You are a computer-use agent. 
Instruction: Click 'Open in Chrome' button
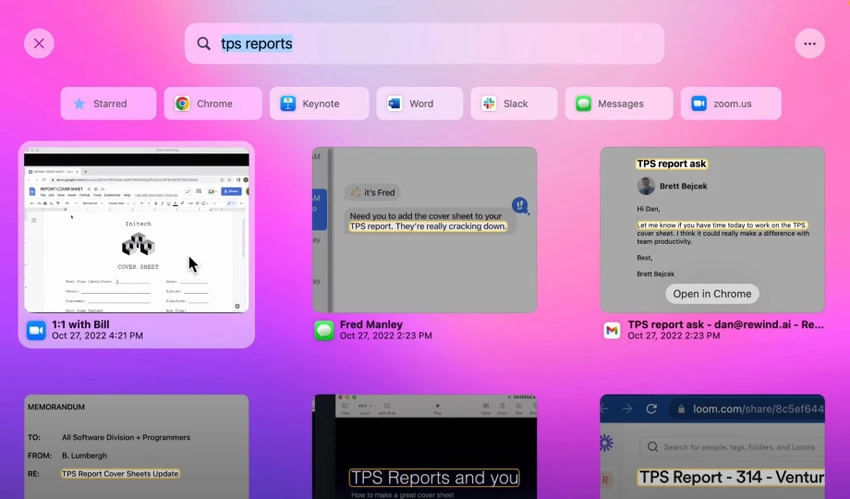click(x=712, y=294)
